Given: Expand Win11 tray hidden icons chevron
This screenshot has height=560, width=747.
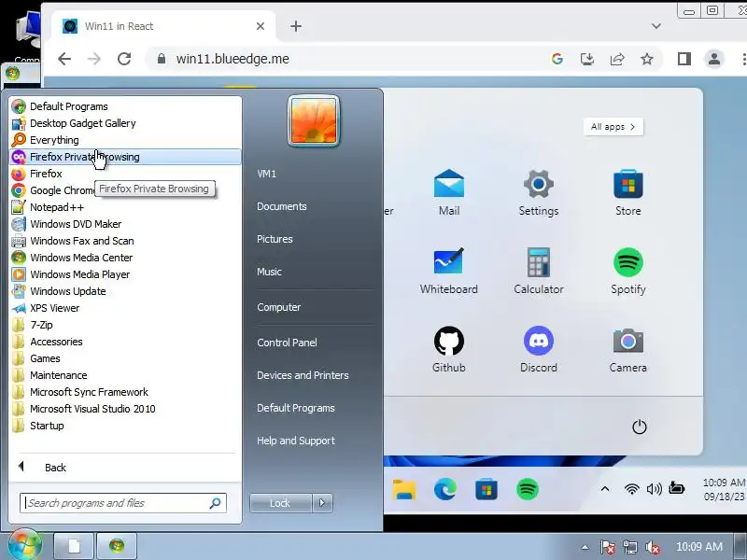Looking at the screenshot, I should (x=605, y=488).
